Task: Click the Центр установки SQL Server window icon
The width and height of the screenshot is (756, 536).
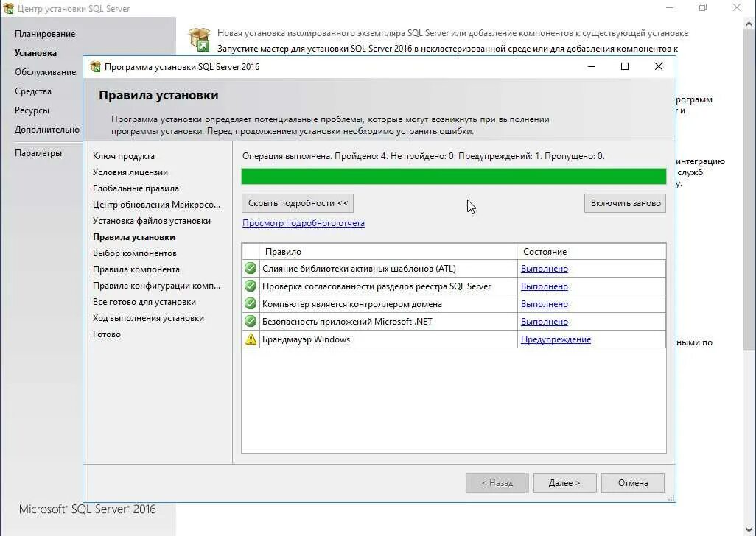Action: 8,8
